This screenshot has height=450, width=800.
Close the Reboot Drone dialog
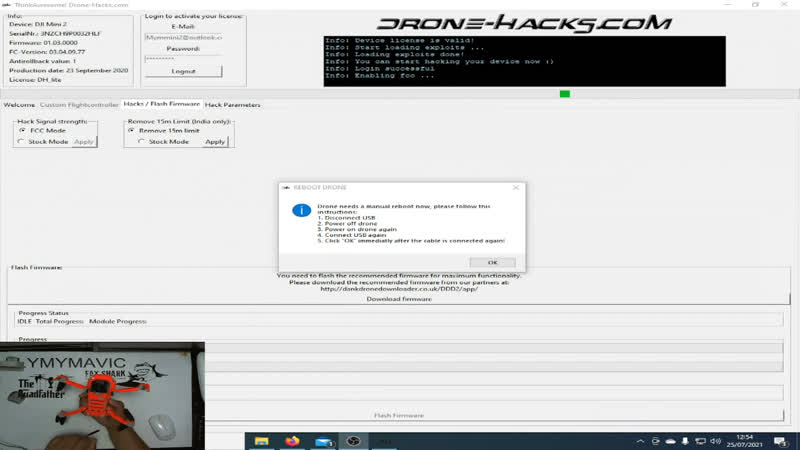point(516,188)
